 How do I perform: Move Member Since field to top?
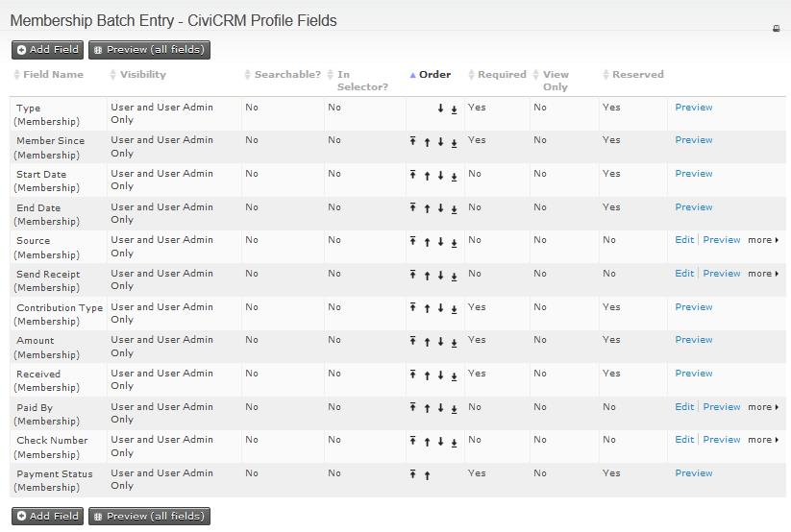coord(412,141)
